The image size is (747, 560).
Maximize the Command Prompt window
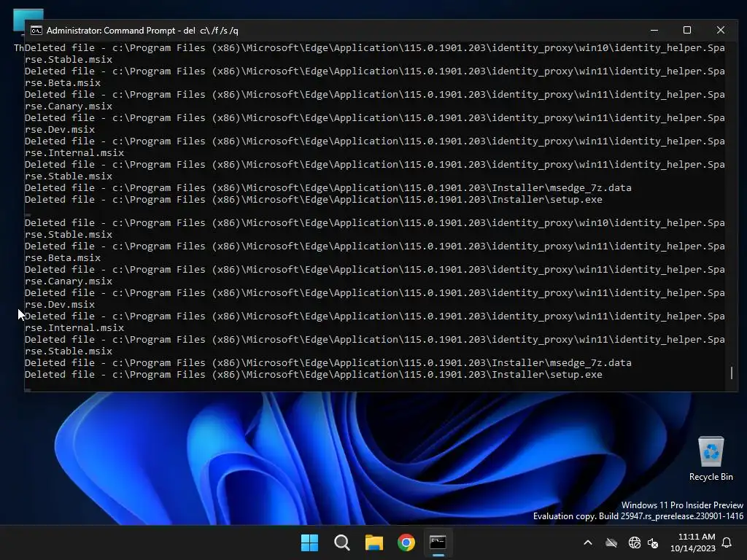point(687,30)
